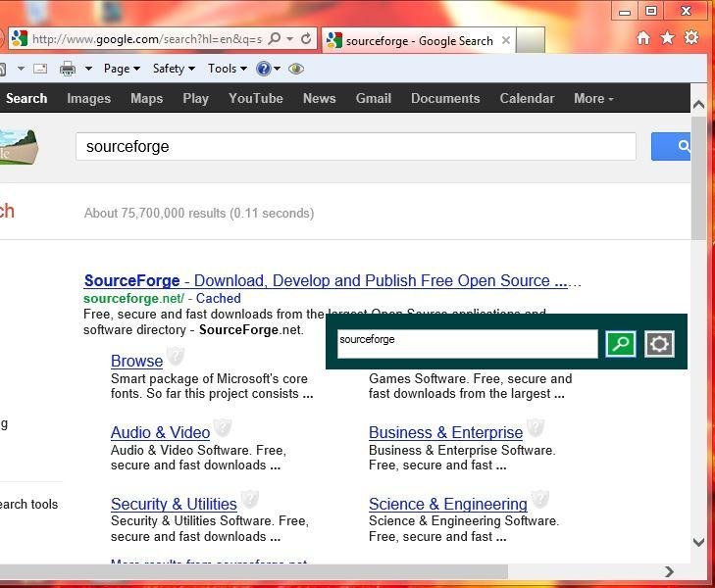Open the Science & Engineering sitelink
This screenshot has width=715, height=588.
[x=448, y=504]
